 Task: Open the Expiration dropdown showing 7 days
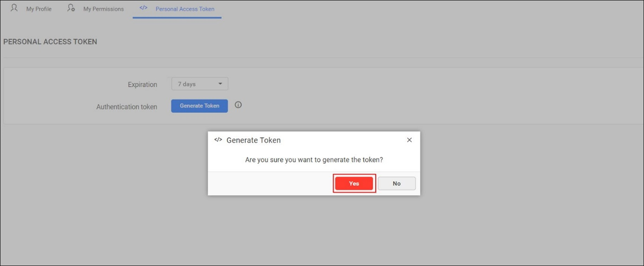pos(199,84)
